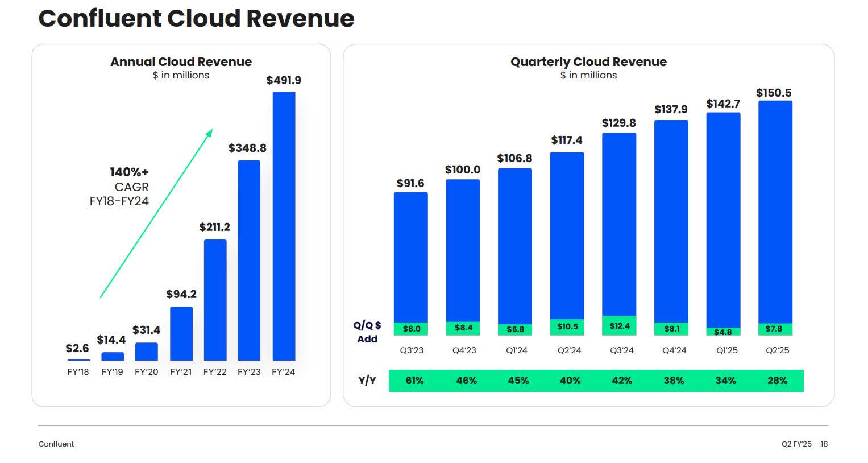868x463 pixels.
Task: Click the $150.5 data label
Action: coord(774,92)
